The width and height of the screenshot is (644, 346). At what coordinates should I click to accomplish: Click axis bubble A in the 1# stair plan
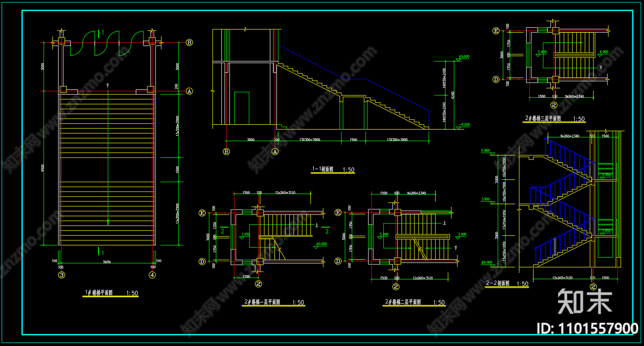click(x=190, y=91)
